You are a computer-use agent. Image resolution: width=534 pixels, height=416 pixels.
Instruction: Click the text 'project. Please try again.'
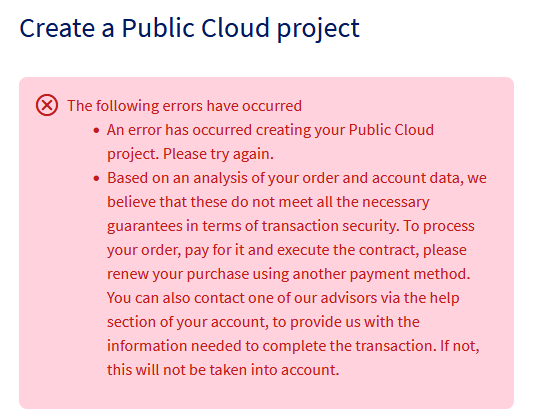pos(190,154)
